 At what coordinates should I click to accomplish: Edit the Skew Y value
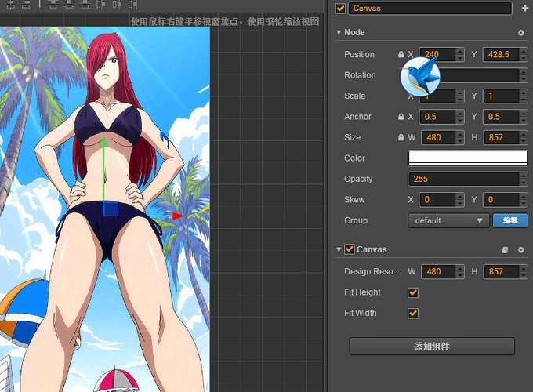coord(501,200)
